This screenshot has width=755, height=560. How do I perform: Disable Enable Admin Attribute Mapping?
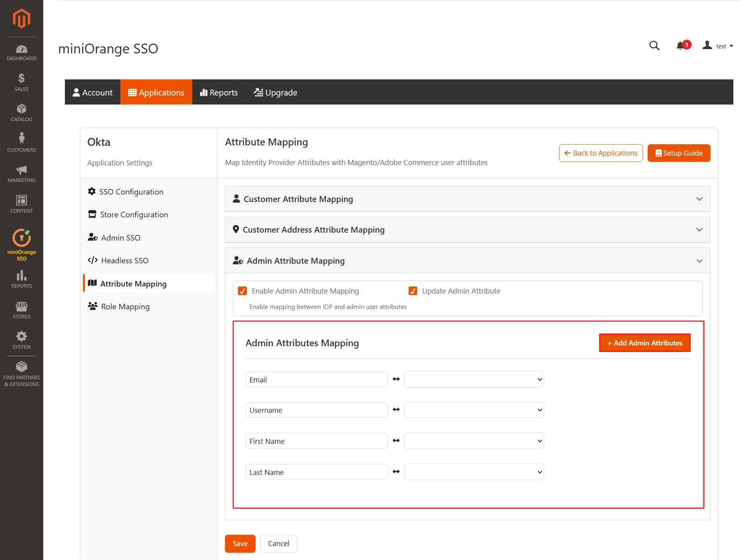pos(243,291)
